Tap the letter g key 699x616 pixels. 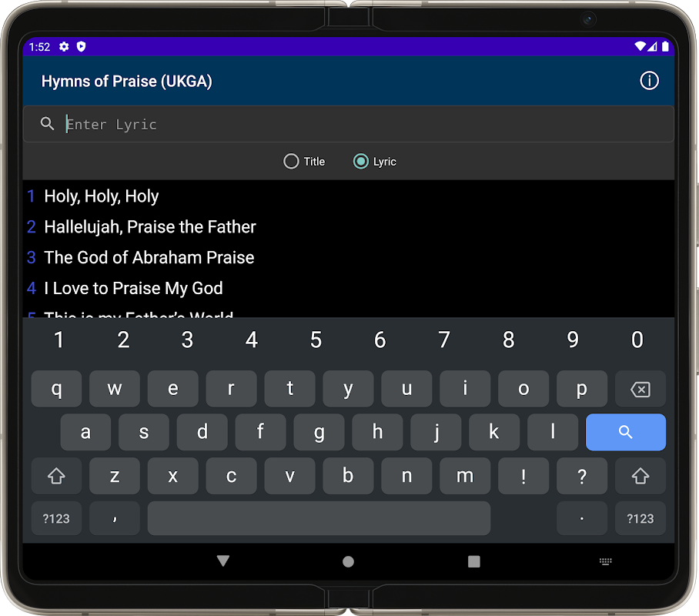coord(319,432)
